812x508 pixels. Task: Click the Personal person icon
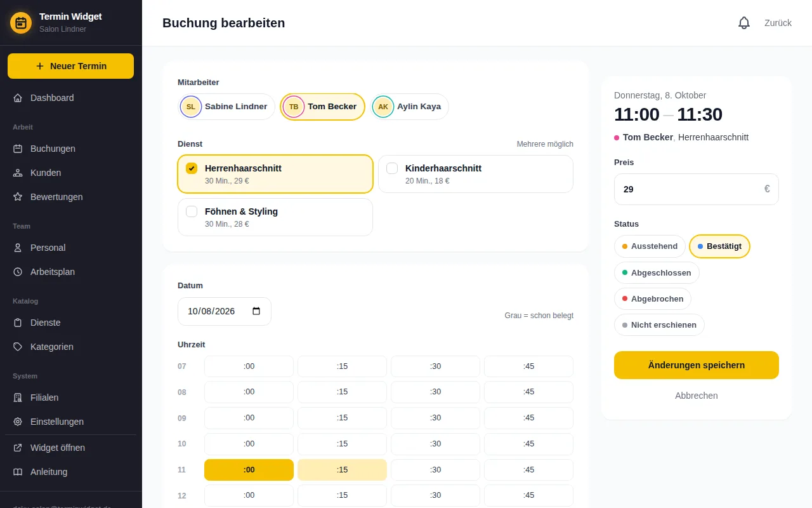pos(18,248)
